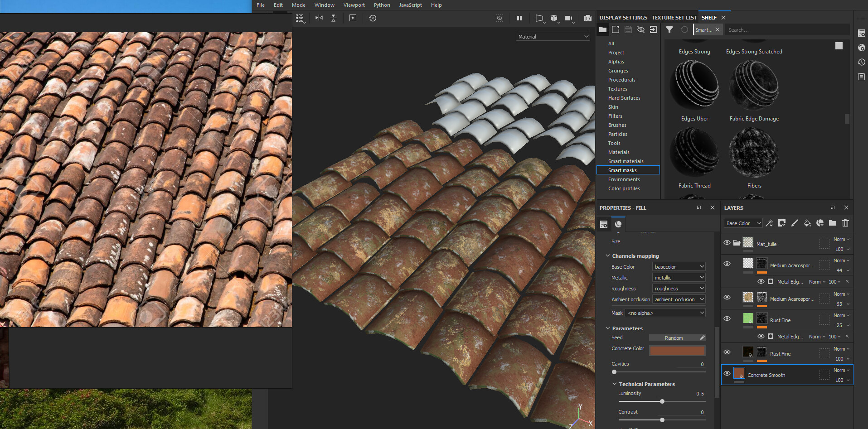Click the shelf folder view icon
This screenshot has width=868, height=429.
point(603,29)
